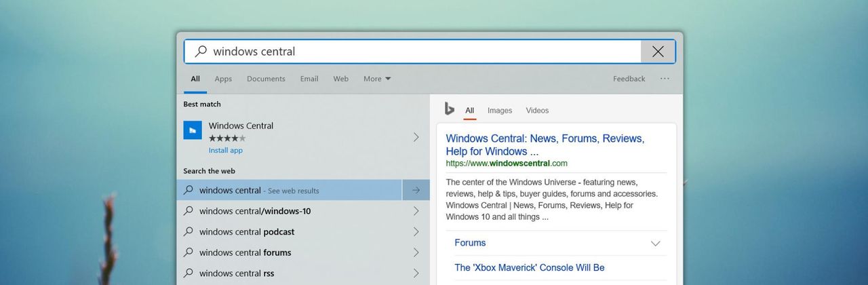Open the Forums sitelink
This screenshot has width=868, height=285.
(470, 243)
